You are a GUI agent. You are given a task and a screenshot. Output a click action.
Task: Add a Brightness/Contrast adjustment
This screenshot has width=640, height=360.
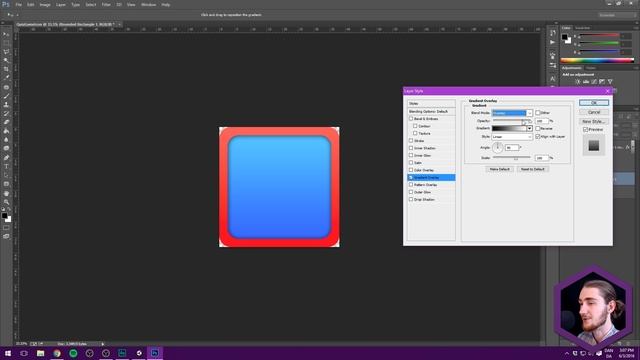tap(578, 82)
